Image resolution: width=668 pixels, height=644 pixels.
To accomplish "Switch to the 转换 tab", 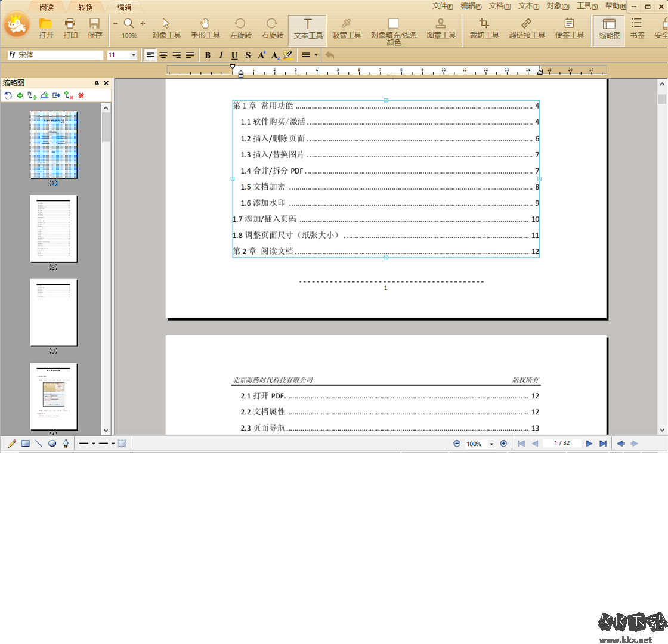I will 85,7.
